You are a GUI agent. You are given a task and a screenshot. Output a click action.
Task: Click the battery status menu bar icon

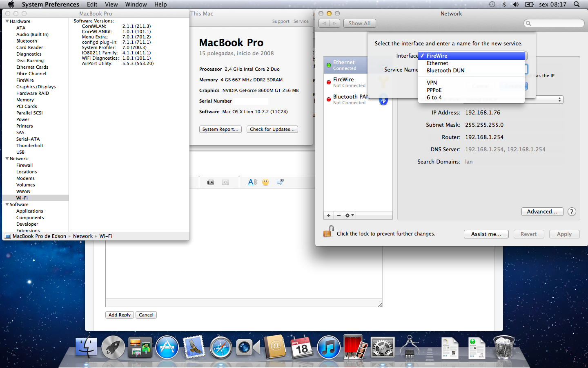pos(529,4)
